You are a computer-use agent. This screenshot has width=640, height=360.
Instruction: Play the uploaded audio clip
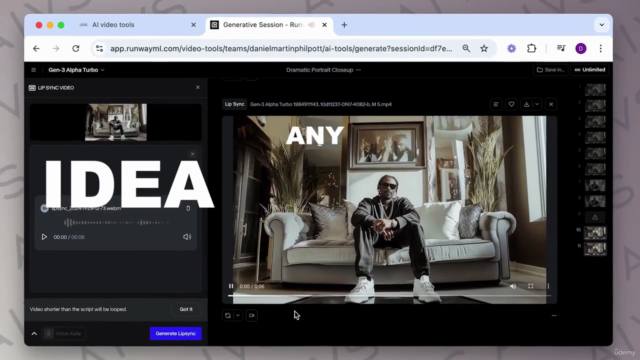[44, 237]
